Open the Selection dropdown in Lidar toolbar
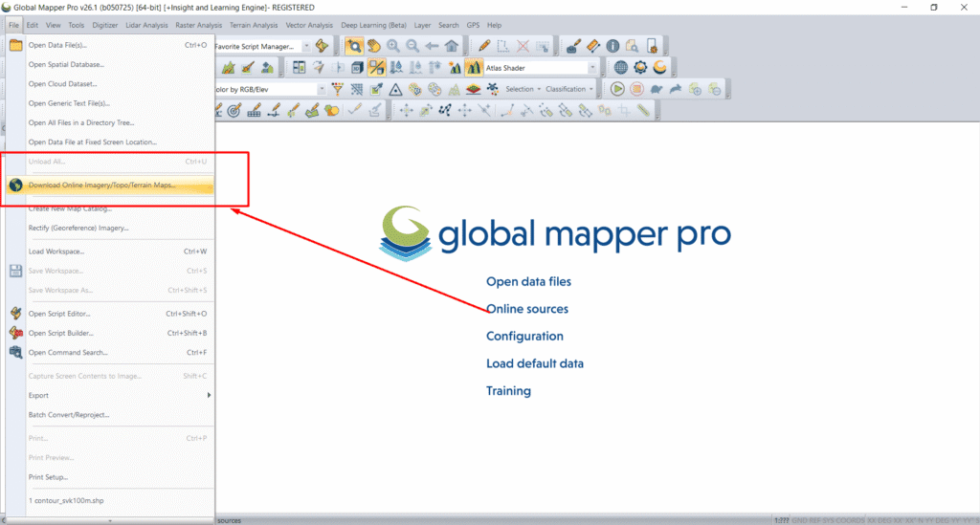This screenshot has height=525, width=980. tap(523, 89)
